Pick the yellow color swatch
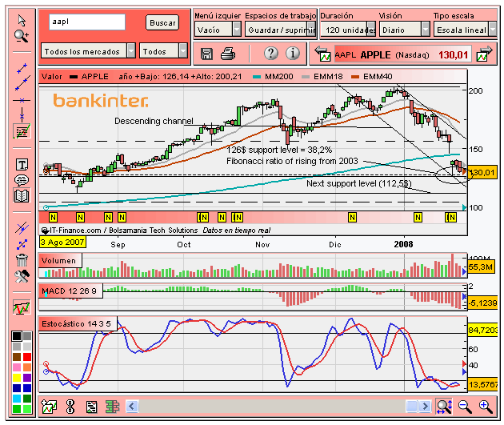 click(x=17, y=378)
